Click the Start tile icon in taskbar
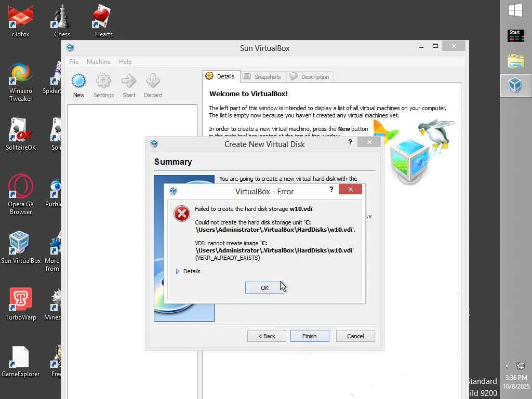Image resolution: width=532 pixels, height=399 pixels. pos(515,36)
